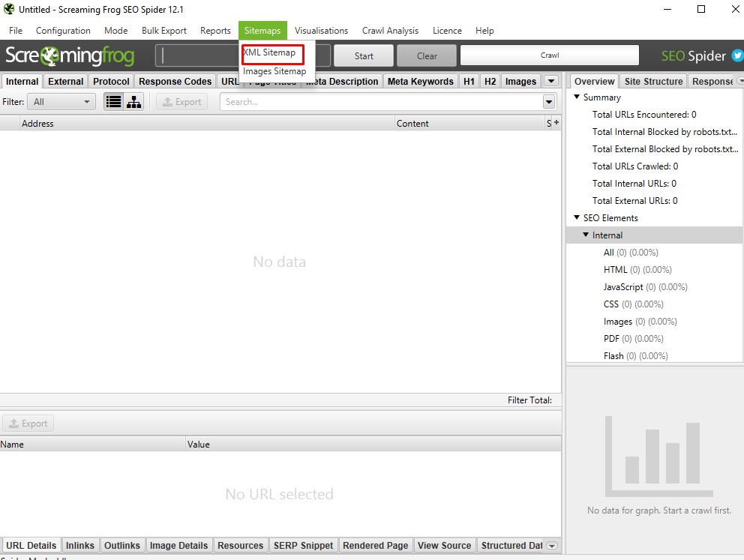Collapse the SEO Elements section

pyautogui.click(x=577, y=217)
